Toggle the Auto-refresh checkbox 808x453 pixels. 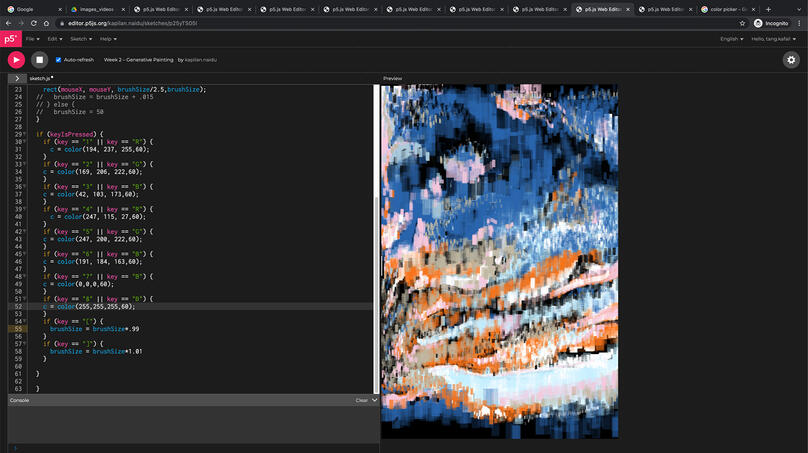pyautogui.click(x=58, y=60)
